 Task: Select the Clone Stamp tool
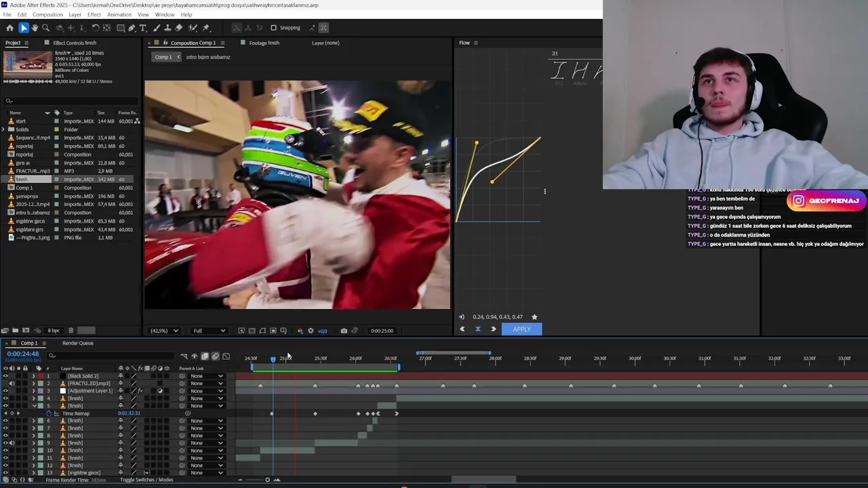[167, 28]
